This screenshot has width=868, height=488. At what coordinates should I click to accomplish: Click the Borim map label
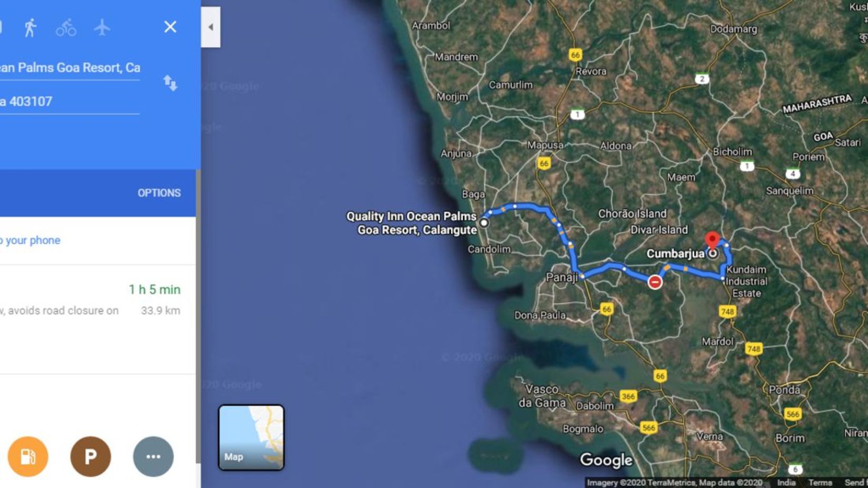[790, 438]
